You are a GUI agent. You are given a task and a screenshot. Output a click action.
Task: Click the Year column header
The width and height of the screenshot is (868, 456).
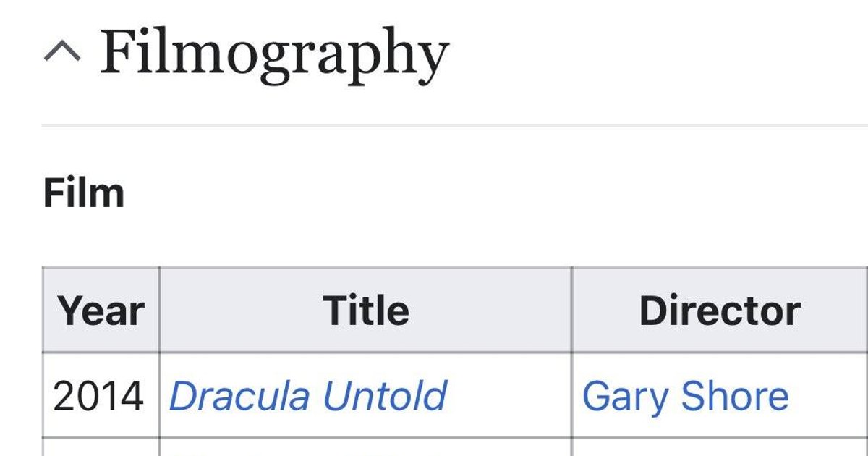[101, 310]
